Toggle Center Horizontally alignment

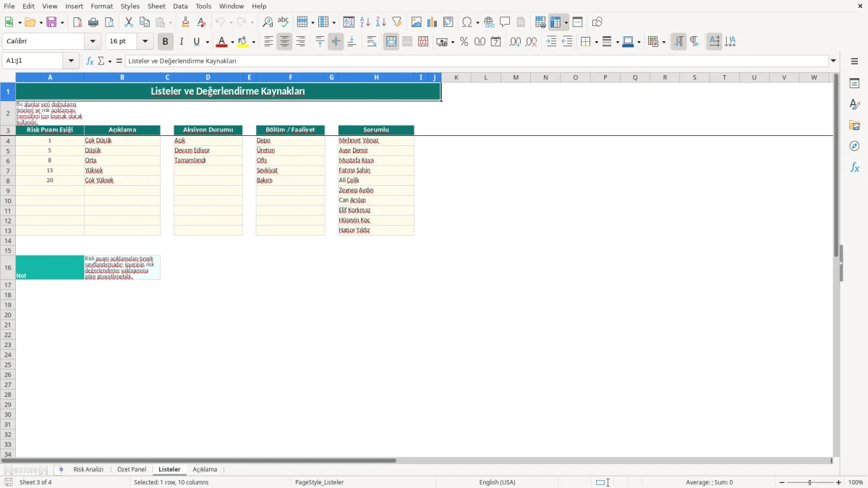tap(284, 42)
